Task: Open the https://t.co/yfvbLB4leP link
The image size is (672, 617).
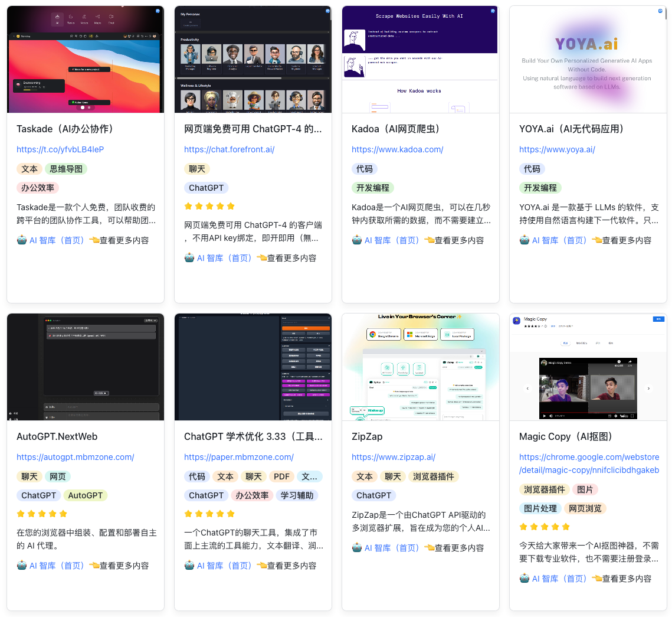Action: pos(60,149)
